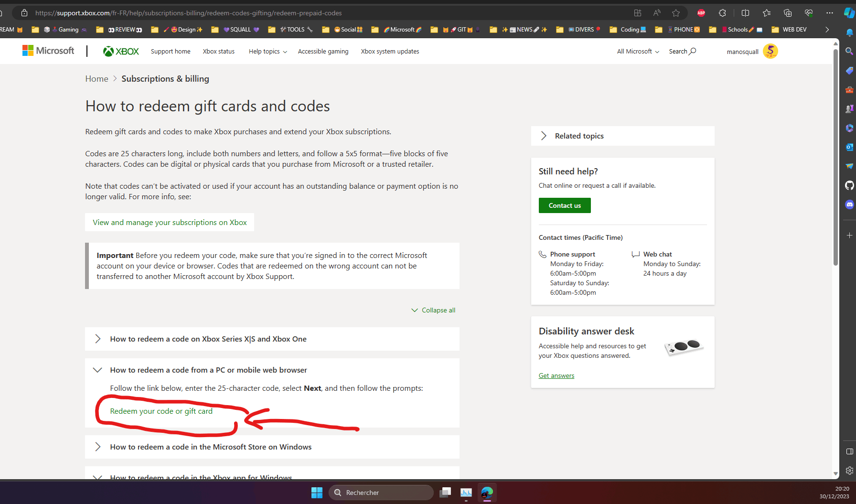Follow the Get answers link
This screenshot has width=856, height=504.
[556, 376]
